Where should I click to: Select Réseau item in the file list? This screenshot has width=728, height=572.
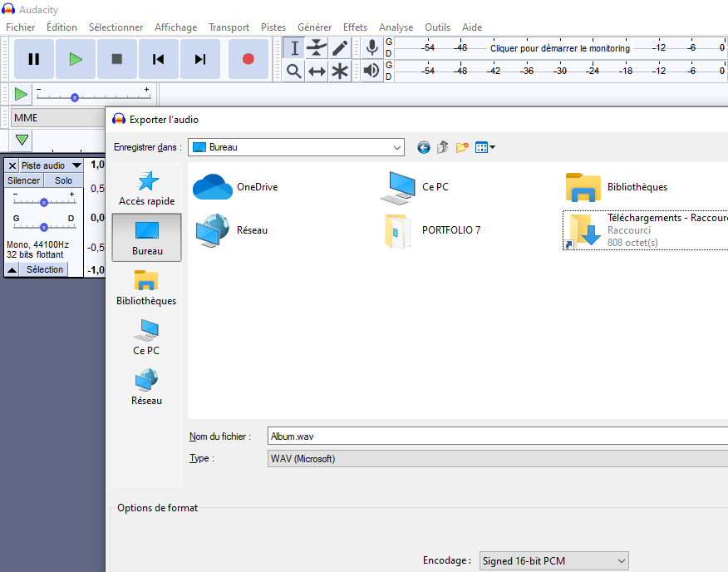point(231,230)
